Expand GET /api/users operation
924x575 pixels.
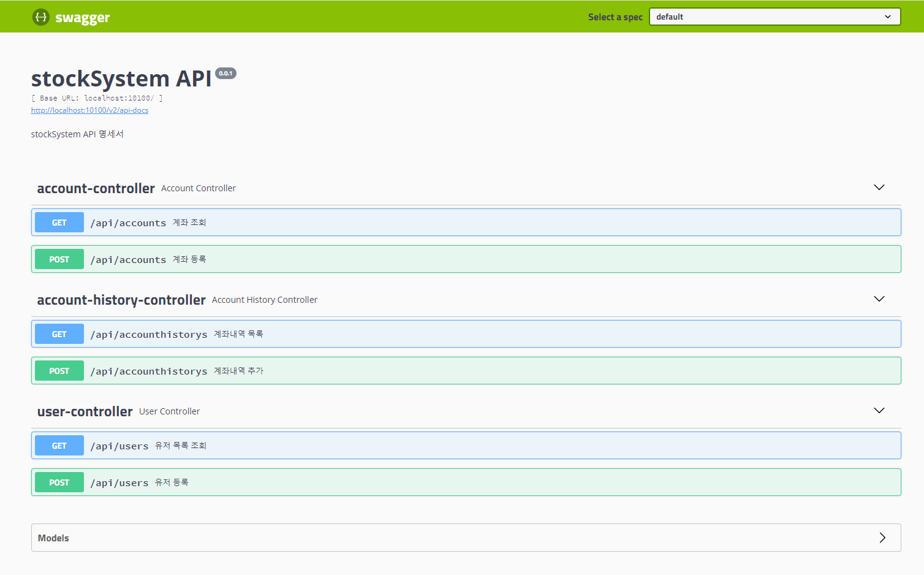pyautogui.click(x=466, y=446)
